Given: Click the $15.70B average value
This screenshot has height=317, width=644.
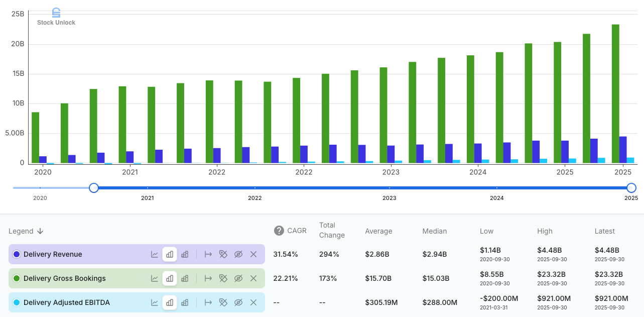Looking at the screenshot, I should (x=378, y=278).
